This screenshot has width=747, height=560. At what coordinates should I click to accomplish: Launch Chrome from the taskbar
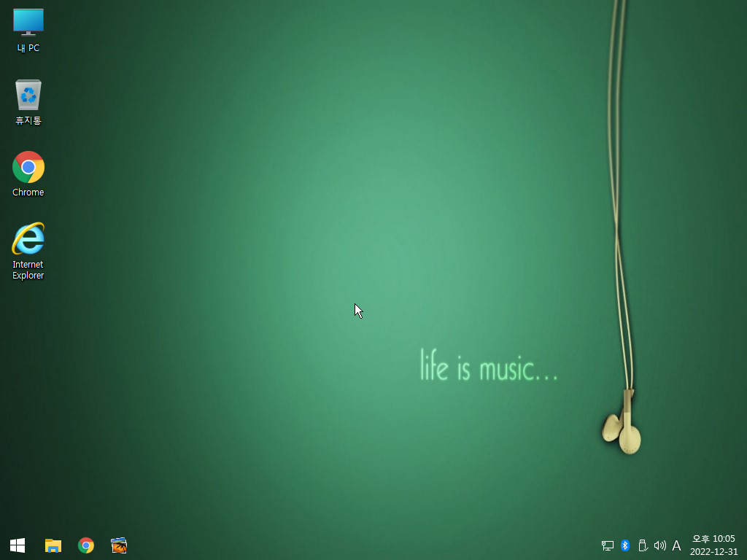pos(86,545)
